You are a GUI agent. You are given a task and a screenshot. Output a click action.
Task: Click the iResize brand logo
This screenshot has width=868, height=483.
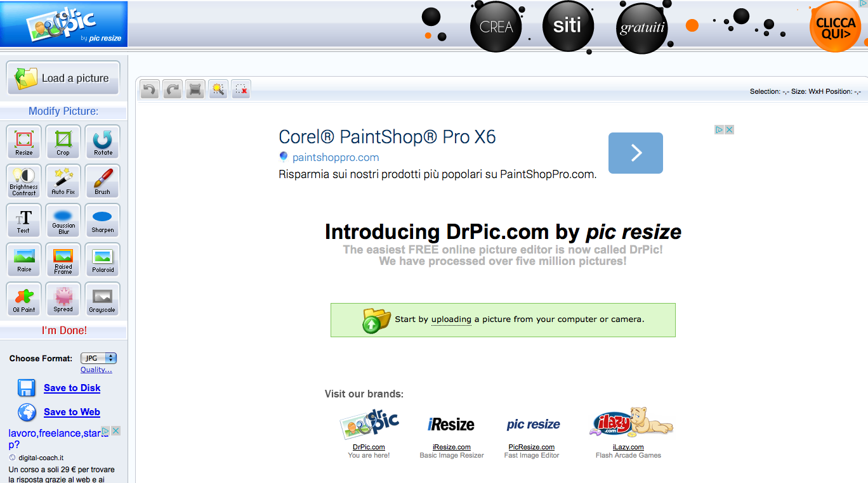451,425
